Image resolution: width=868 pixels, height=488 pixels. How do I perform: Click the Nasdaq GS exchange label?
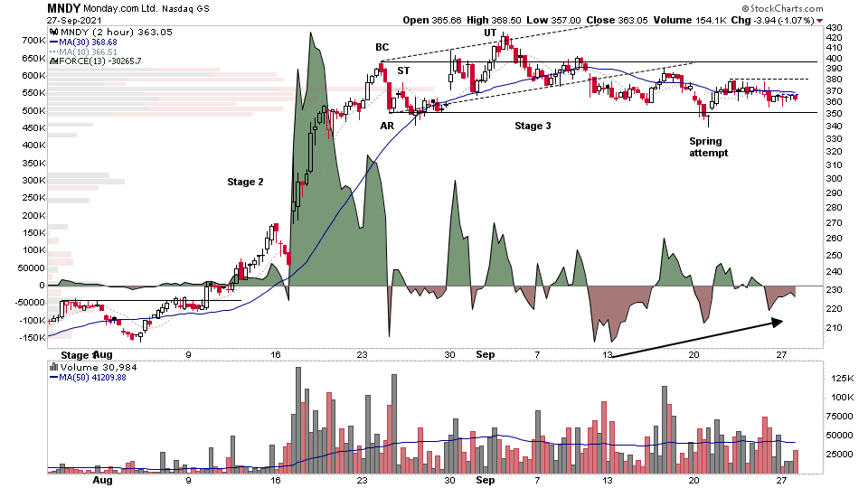tap(185, 9)
